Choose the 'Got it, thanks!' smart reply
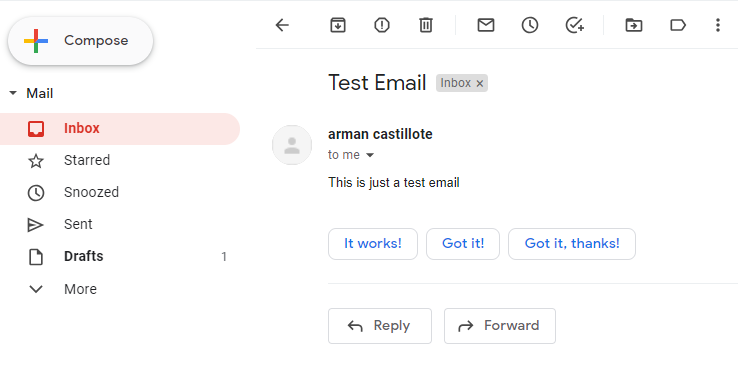The image size is (738, 378). tap(572, 244)
